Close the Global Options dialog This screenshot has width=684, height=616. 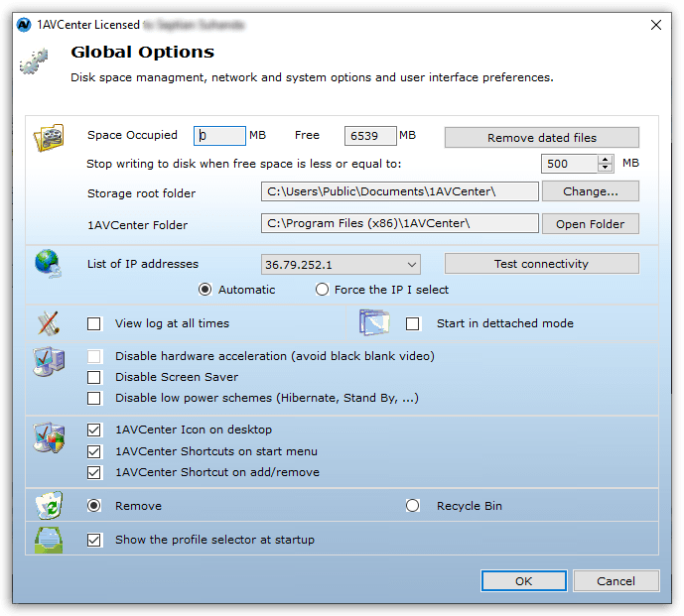[x=655, y=25]
